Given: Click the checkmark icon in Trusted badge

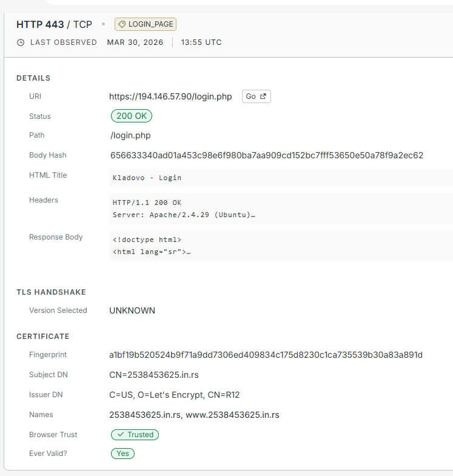Looking at the screenshot, I should [121, 435].
